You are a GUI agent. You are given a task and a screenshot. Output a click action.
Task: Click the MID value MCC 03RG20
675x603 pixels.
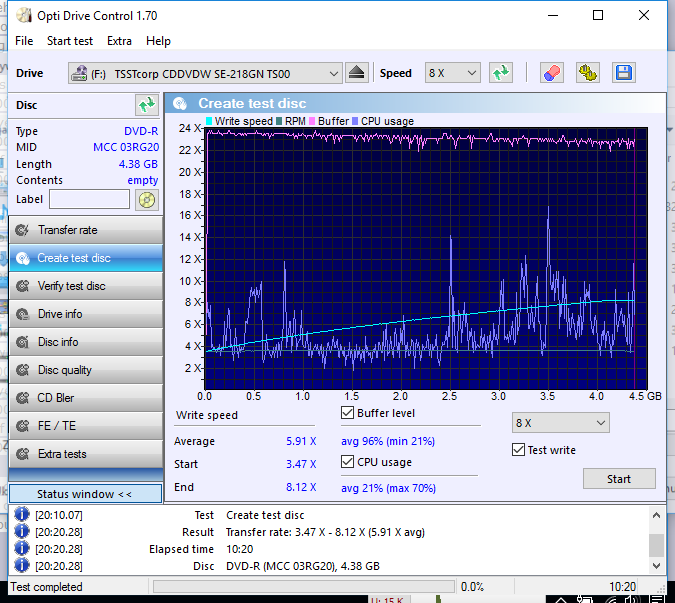126,147
